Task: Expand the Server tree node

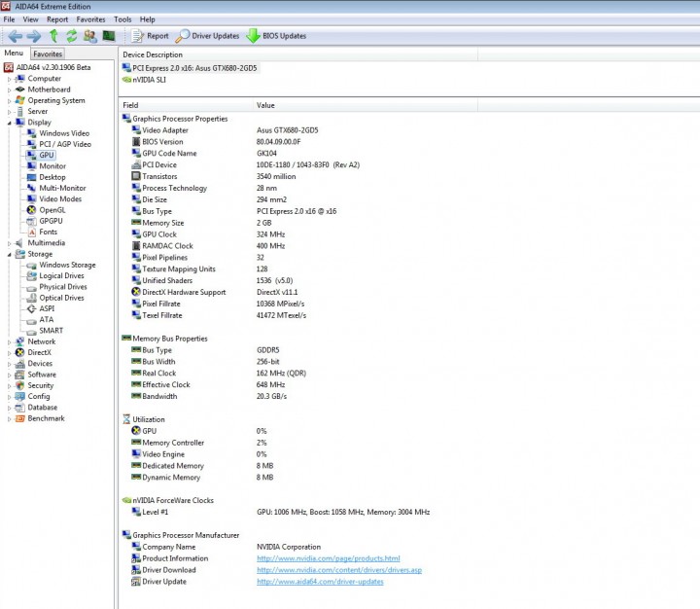Action: click(9, 112)
